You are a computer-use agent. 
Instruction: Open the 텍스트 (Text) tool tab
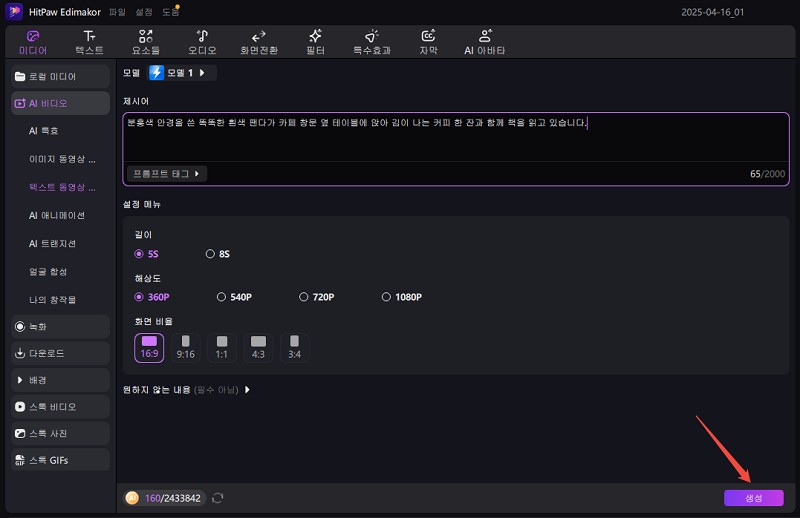point(89,42)
